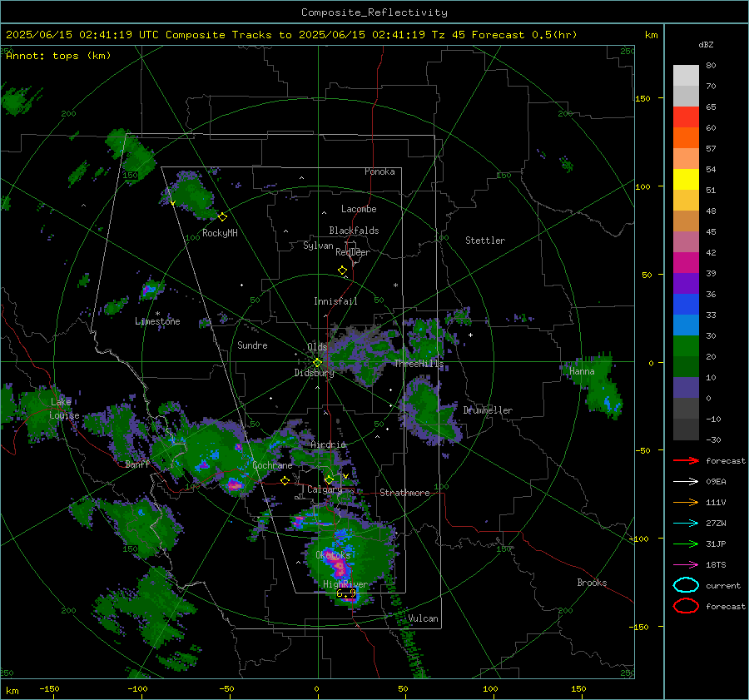Screen dimensions: 749x700
Task: Click the yellow diamond marker at Didsbury
Action: 317,363
